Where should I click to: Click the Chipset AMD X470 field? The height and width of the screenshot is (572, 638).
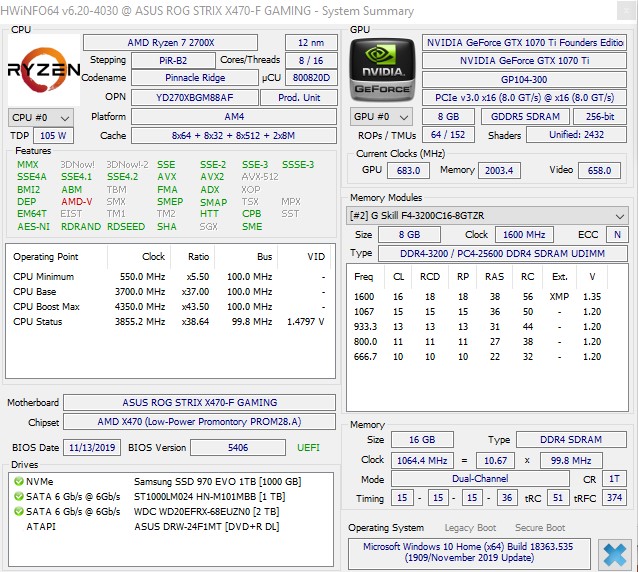tap(199, 422)
